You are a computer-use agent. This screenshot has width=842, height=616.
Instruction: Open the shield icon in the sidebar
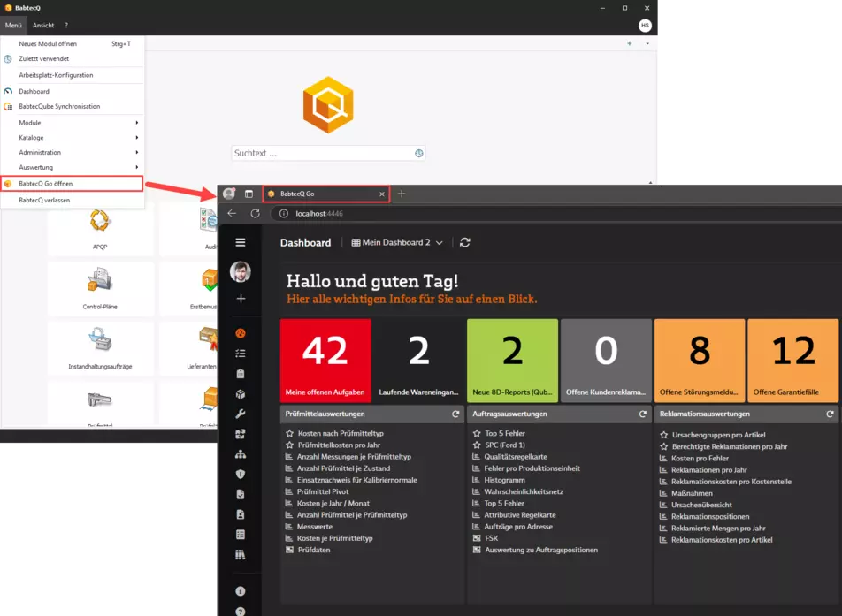point(241,475)
